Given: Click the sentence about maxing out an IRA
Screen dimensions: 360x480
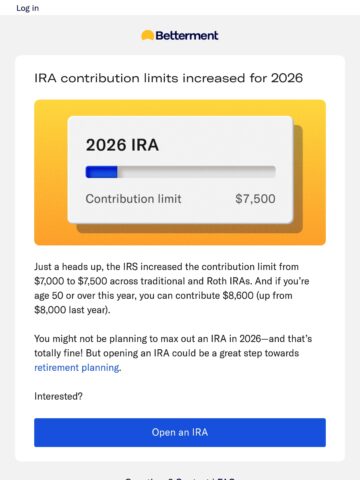Looking at the screenshot, I should [173, 353].
